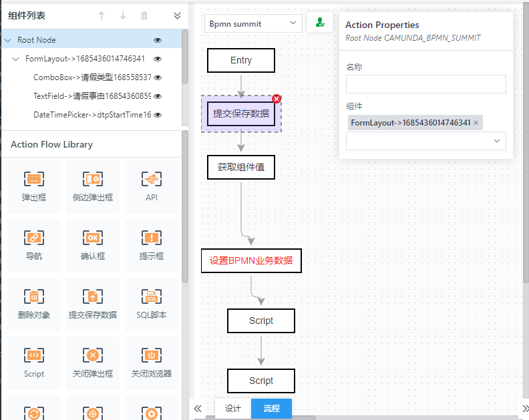529x420 pixels.
Task: Toggle visibility of Root Node
Action: coord(158,40)
